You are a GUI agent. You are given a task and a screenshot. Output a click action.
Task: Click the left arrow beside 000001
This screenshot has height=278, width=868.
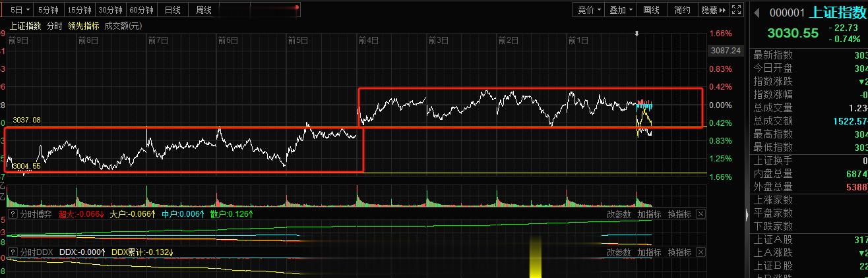coord(757,12)
